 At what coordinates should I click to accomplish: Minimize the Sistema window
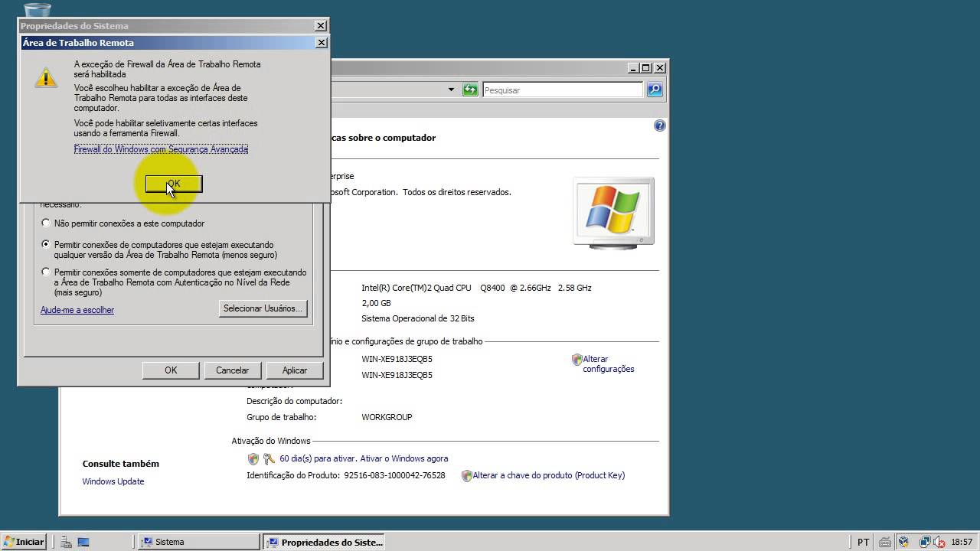pyautogui.click(x=634, y=67)
